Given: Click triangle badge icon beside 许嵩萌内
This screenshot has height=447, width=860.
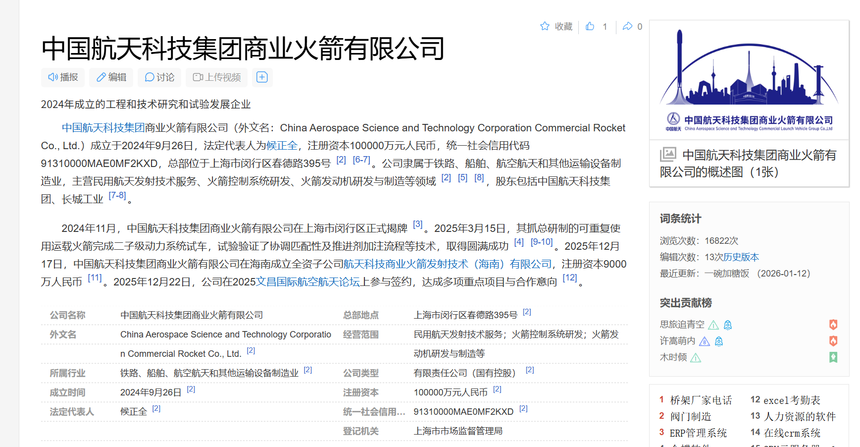Looking at the screenshot, I should [x=704, y=342].
